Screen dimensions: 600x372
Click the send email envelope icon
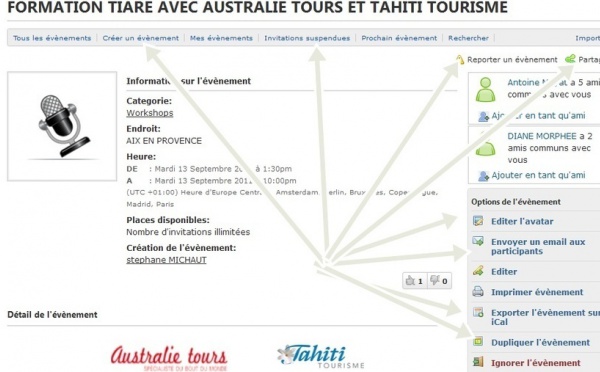pyautogui.click(x=478, y=241)
